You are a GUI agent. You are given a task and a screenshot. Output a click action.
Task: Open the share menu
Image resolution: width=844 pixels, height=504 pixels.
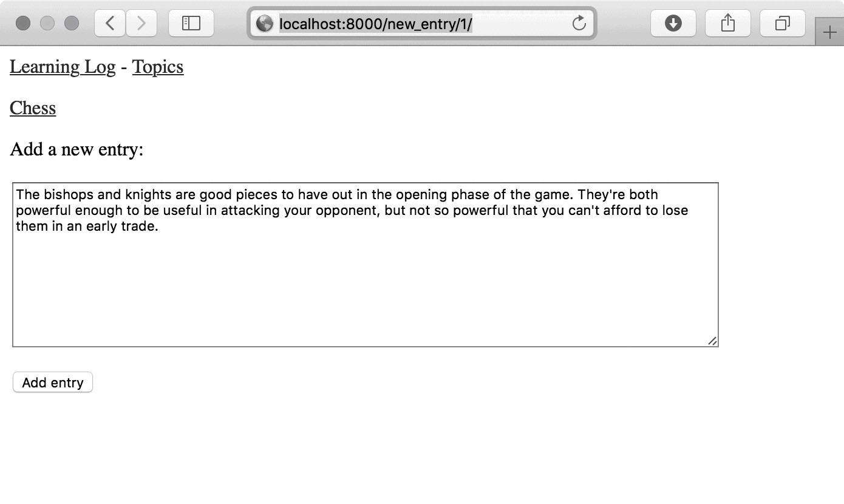click(x=728, y=23)
